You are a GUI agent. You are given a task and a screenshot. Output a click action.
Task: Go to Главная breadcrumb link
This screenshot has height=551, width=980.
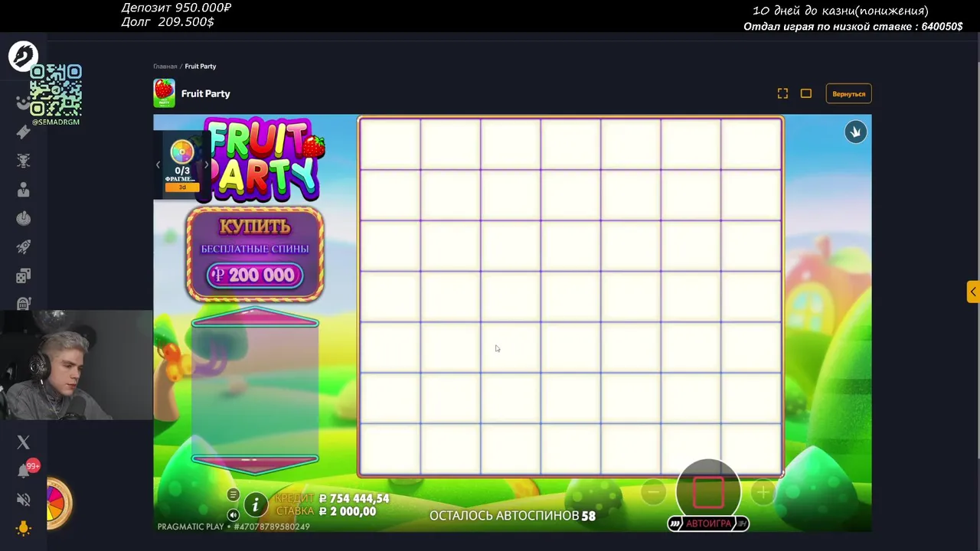165,67
